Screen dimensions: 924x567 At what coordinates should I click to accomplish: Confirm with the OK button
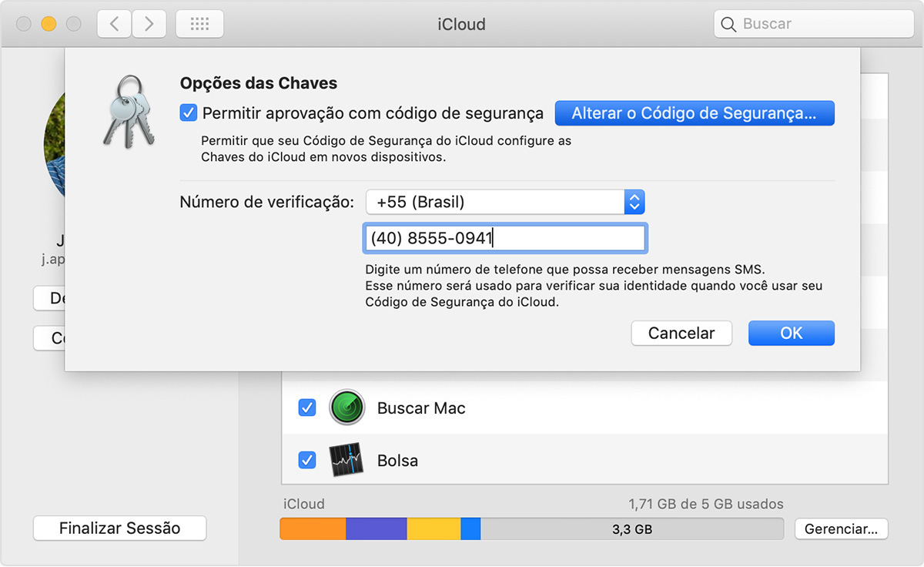point(791,333)
